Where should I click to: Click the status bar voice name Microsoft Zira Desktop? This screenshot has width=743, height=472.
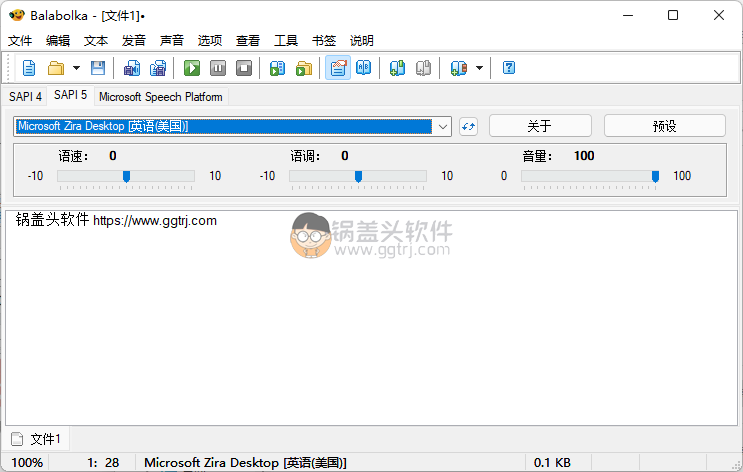245,463
